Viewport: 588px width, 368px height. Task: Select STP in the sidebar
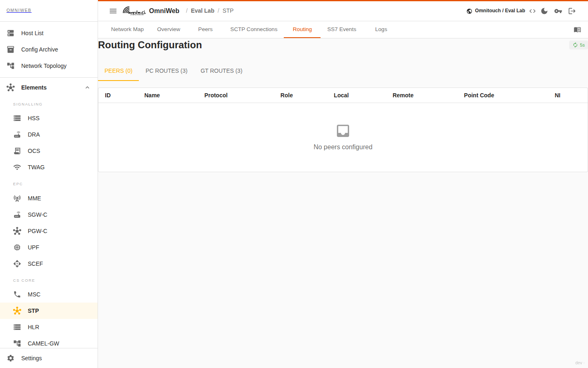coord(49,311)
